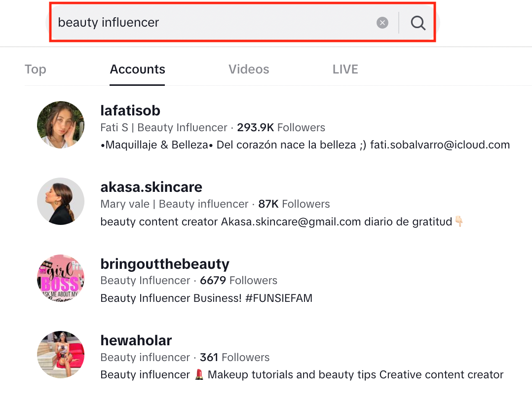The height and width of the screenshot is (402, 532).
Task: Click hewaholar's profile photo
Action: 60,354
